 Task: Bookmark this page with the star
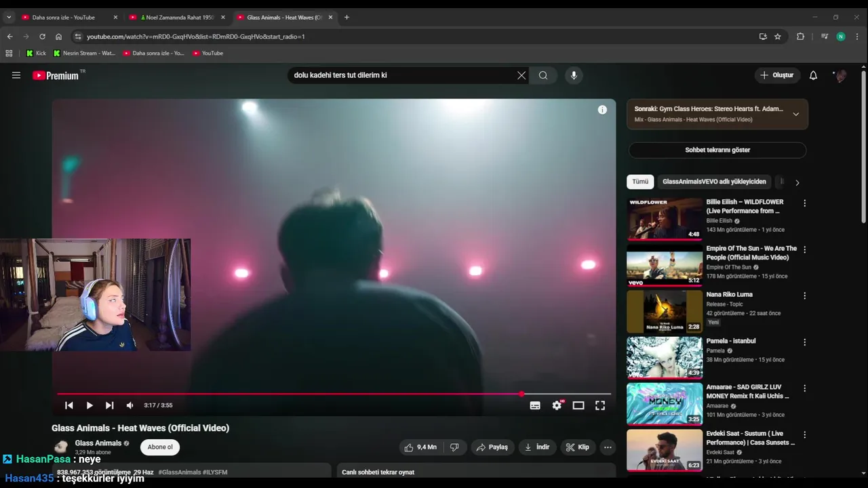click(x=778, y=37)
